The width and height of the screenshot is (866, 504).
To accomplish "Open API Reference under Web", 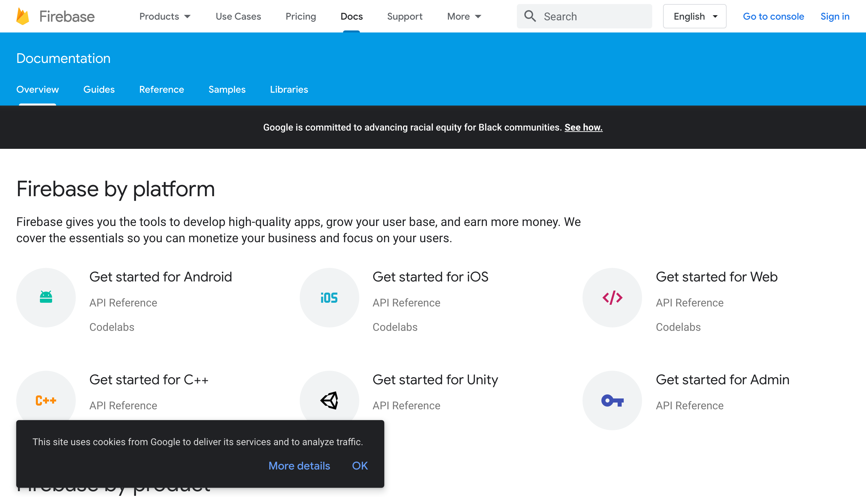I will [689, 303].
